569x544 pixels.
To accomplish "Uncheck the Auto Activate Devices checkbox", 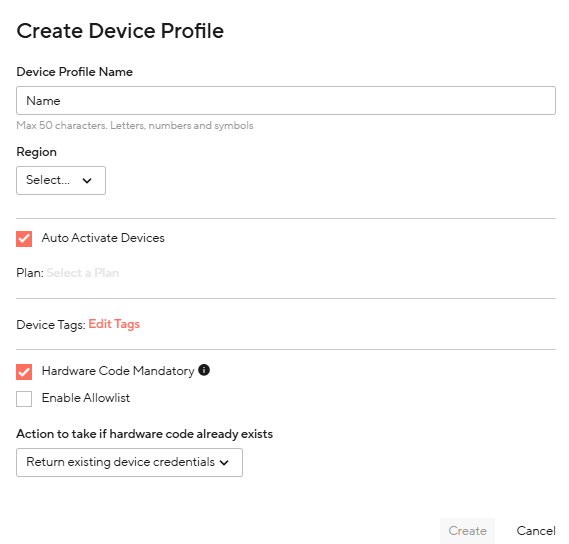I will coord(24,239).
